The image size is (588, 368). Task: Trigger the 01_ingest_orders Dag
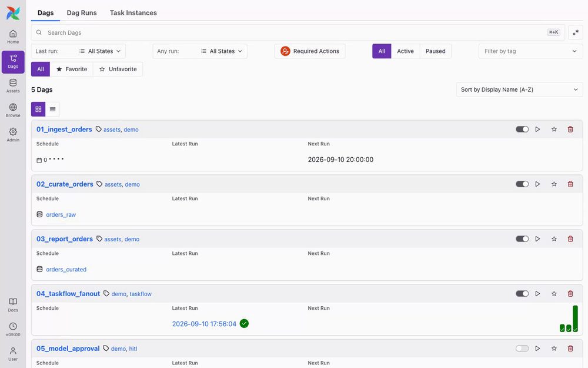537,129
